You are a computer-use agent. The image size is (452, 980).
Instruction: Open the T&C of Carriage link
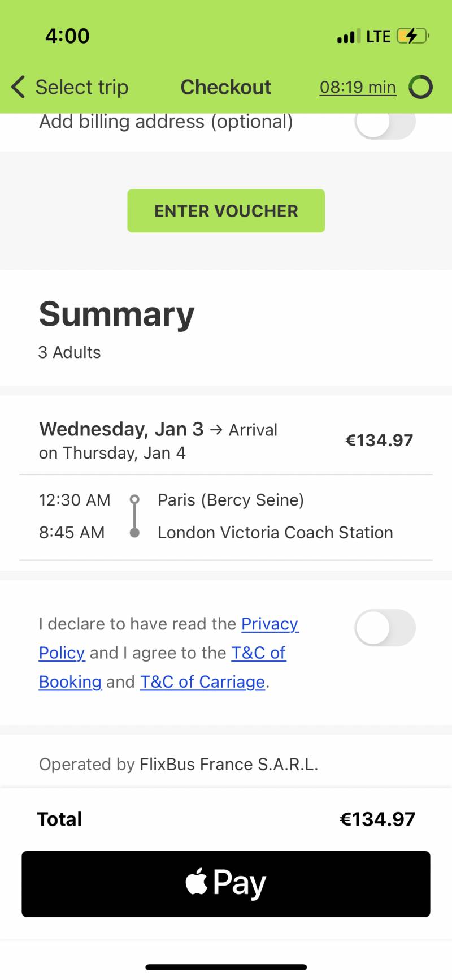coord(202,682)
